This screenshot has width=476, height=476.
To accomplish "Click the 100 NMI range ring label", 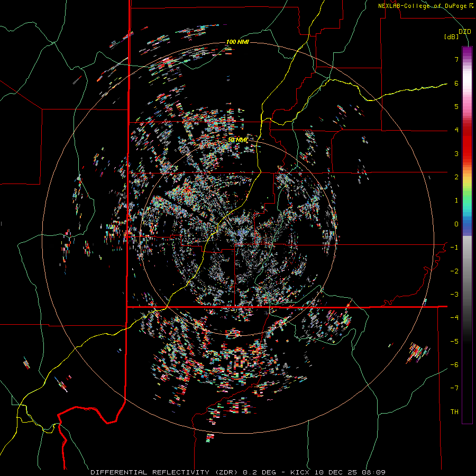I will (x=237, y=42).
